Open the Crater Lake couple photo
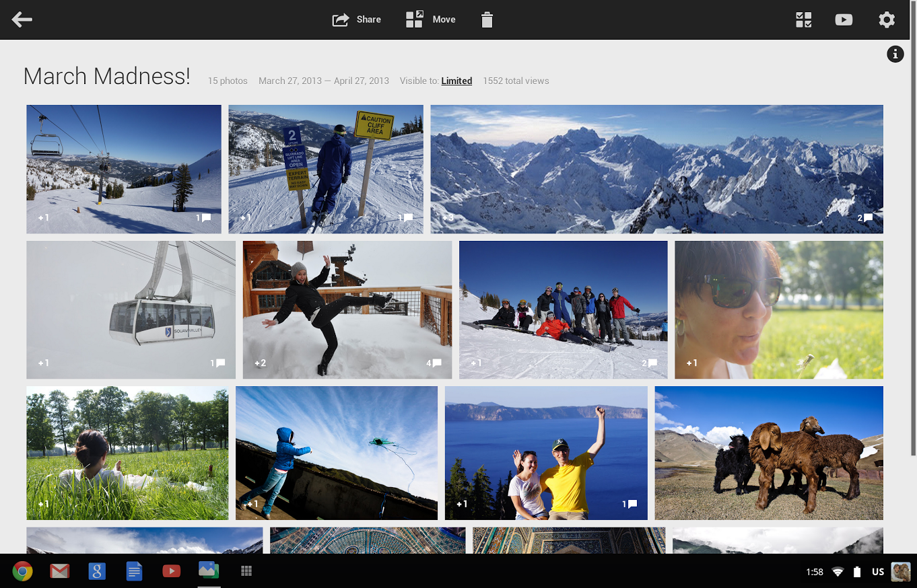 (x=545, y=453)
